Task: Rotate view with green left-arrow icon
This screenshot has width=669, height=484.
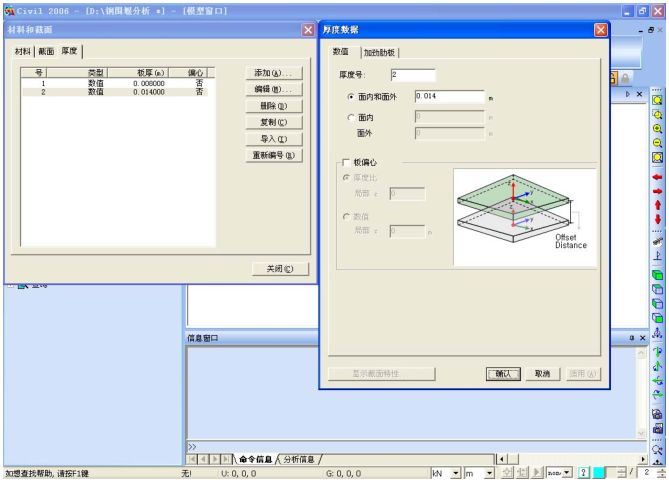Action: pos(657,380)
